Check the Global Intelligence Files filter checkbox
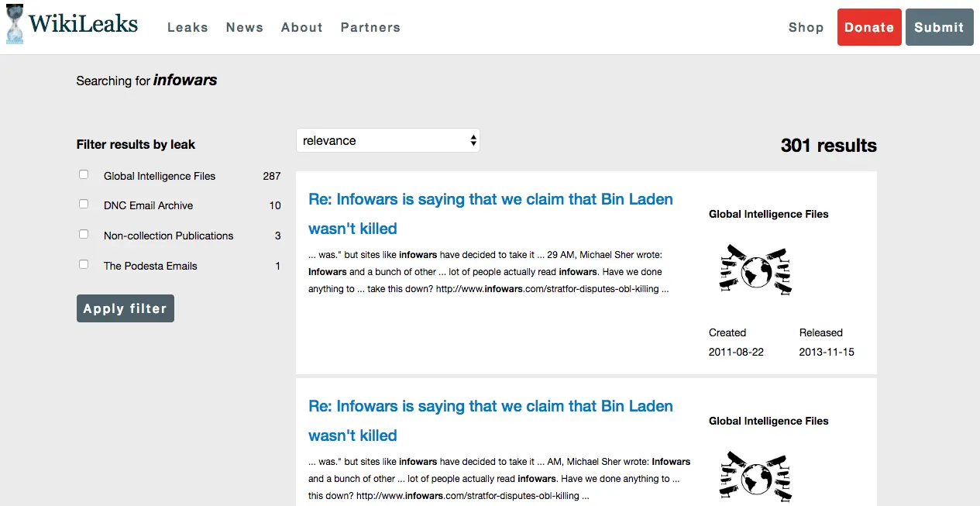The width and height of the screenshot is (980, 506). [84, 175]
